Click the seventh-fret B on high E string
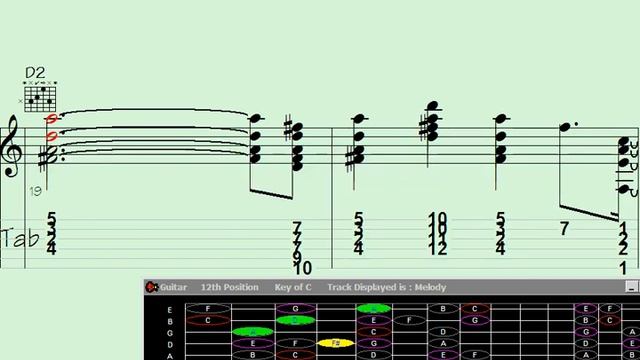 [x=443, y=309]
